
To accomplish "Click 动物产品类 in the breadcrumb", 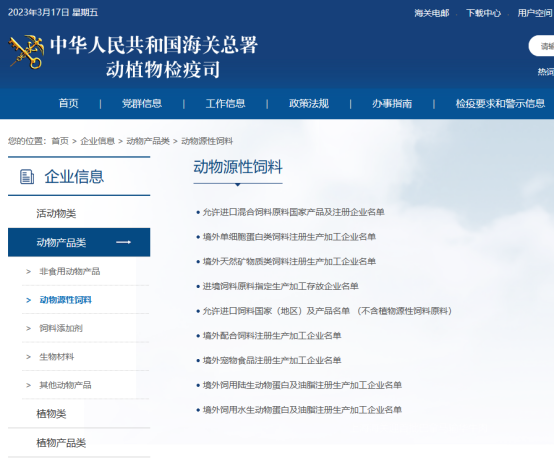I will [148, 141].
